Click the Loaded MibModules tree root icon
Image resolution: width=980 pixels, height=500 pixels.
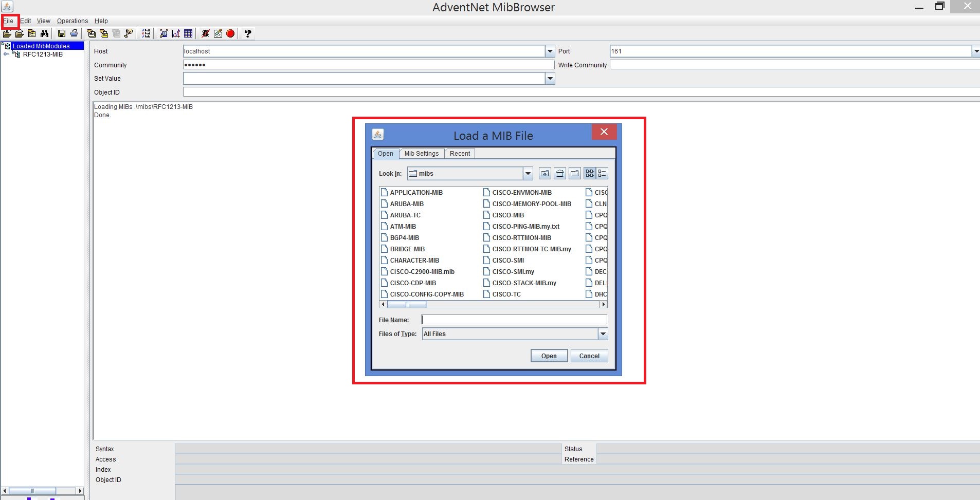coord(6,46)
